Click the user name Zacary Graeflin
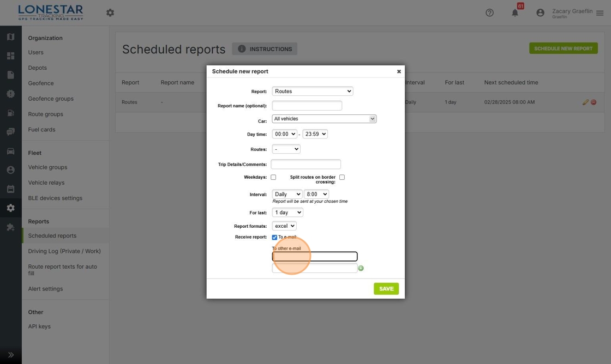This screenshot has height=364, width=611. point(572,11)
